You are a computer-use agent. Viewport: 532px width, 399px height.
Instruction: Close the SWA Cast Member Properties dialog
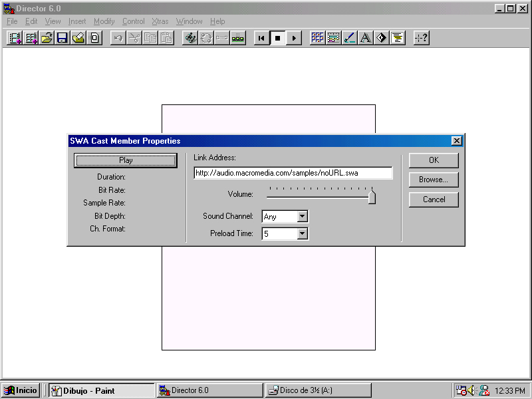coord(457,141)
